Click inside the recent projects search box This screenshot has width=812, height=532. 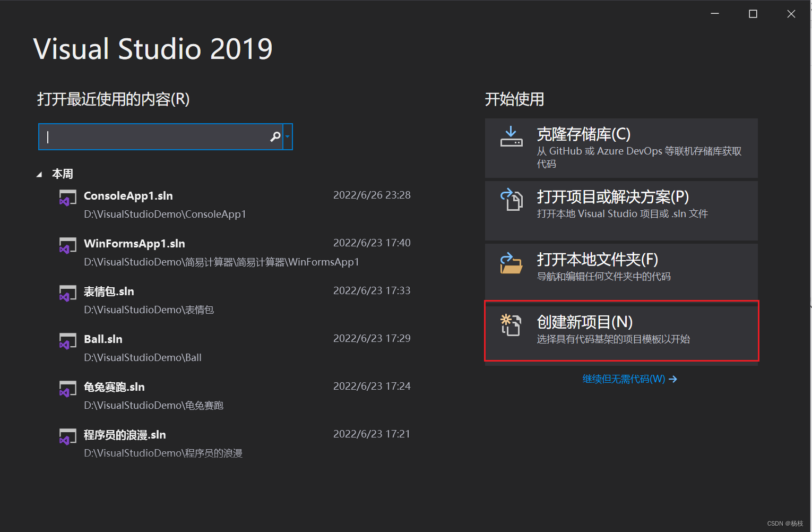pos(154,136)
